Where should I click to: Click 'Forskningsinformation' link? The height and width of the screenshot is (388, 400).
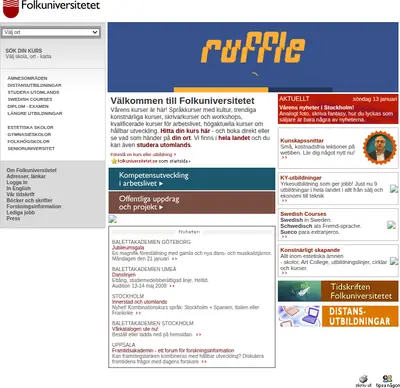tap(34, 206)
